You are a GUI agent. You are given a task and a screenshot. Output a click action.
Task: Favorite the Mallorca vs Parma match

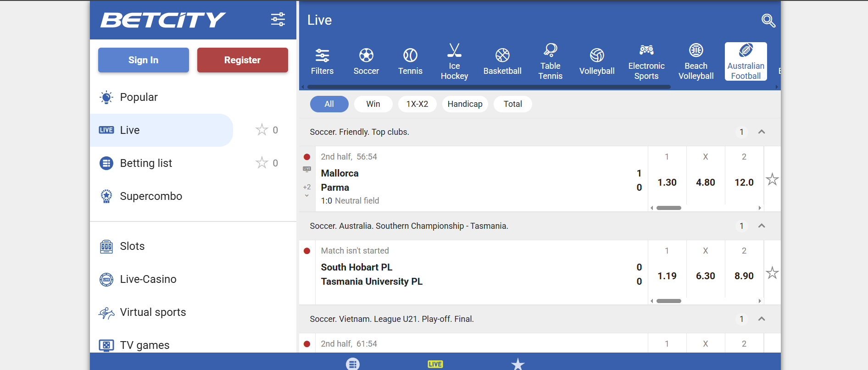[x=772, y=179]
